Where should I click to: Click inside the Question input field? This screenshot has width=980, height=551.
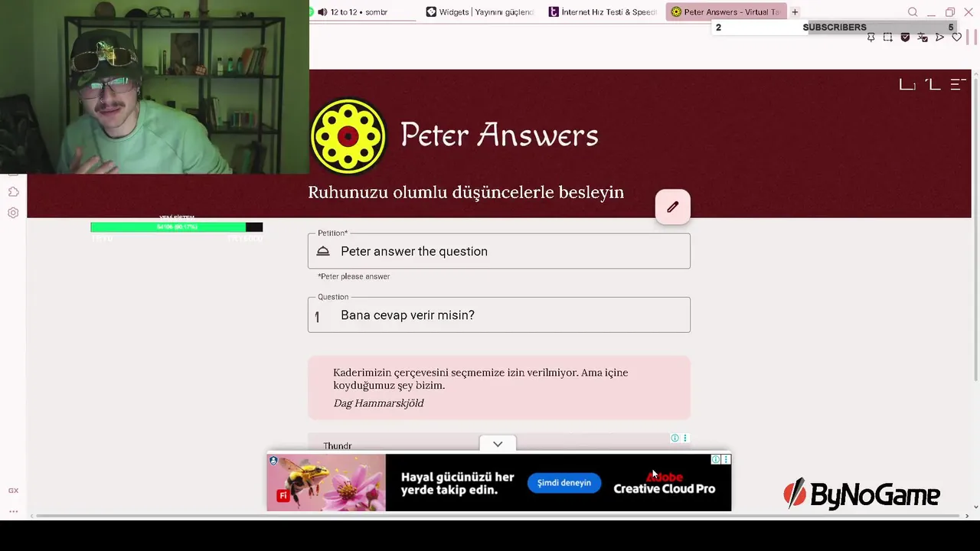click(x=499, y=315)
